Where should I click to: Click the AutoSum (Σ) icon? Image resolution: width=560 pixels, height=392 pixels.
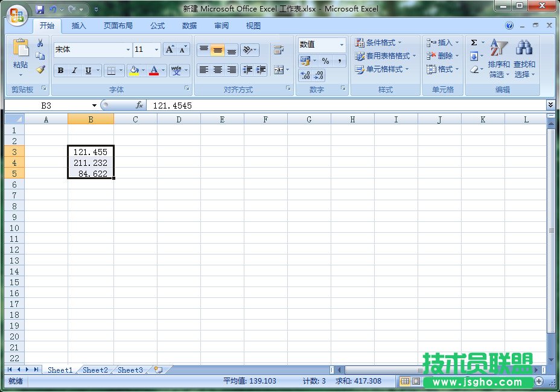pyautogui.click(x=474, y=42)
